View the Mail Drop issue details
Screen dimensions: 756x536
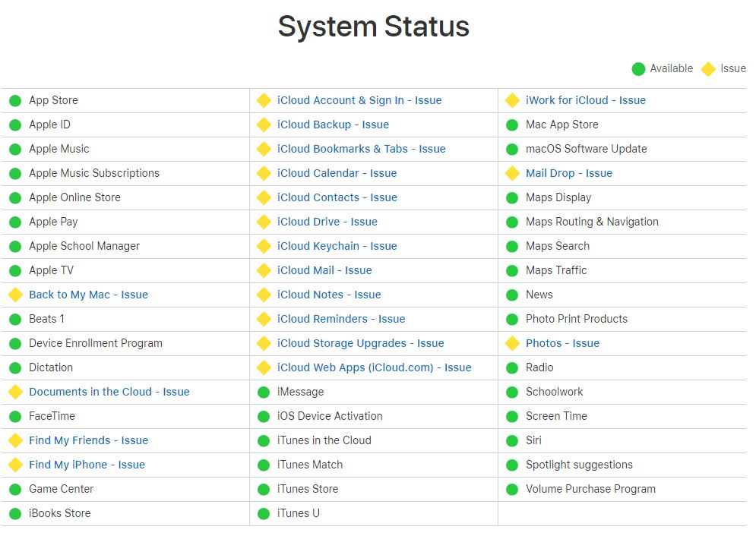tap(569, 173)
